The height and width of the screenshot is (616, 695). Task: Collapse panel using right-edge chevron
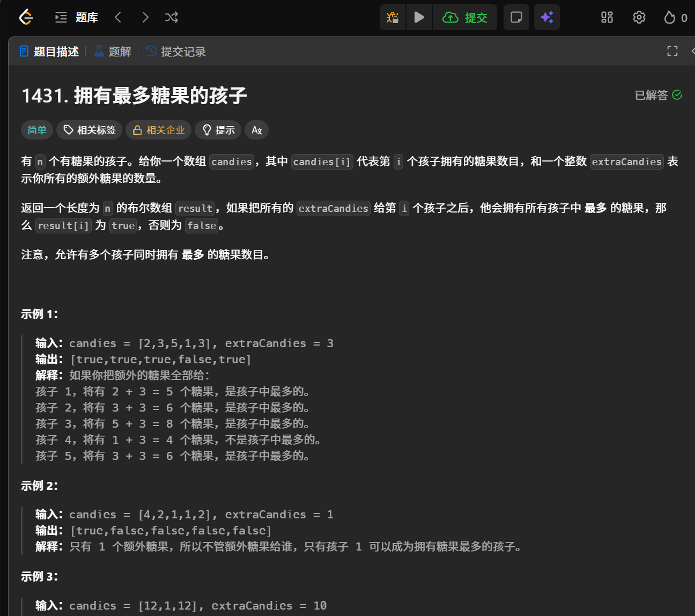[692, 51]
